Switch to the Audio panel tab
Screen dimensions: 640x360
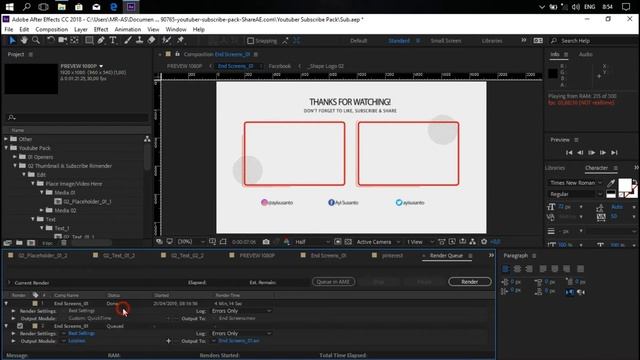tap(586, 54)
